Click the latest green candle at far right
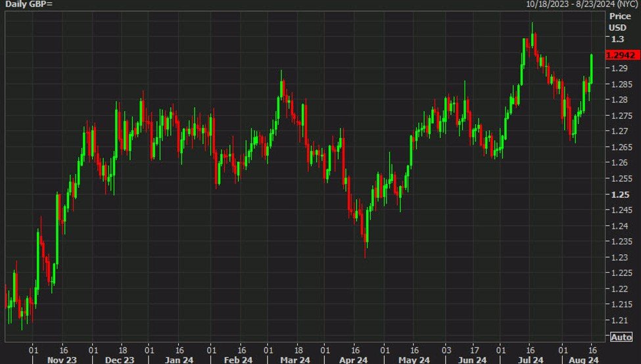Screen dimensions: 641x364 [592, 68]
